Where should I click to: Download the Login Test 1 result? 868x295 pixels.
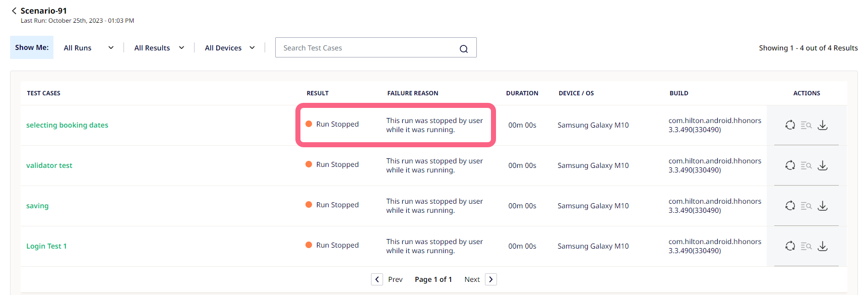(x=823, y=246)
